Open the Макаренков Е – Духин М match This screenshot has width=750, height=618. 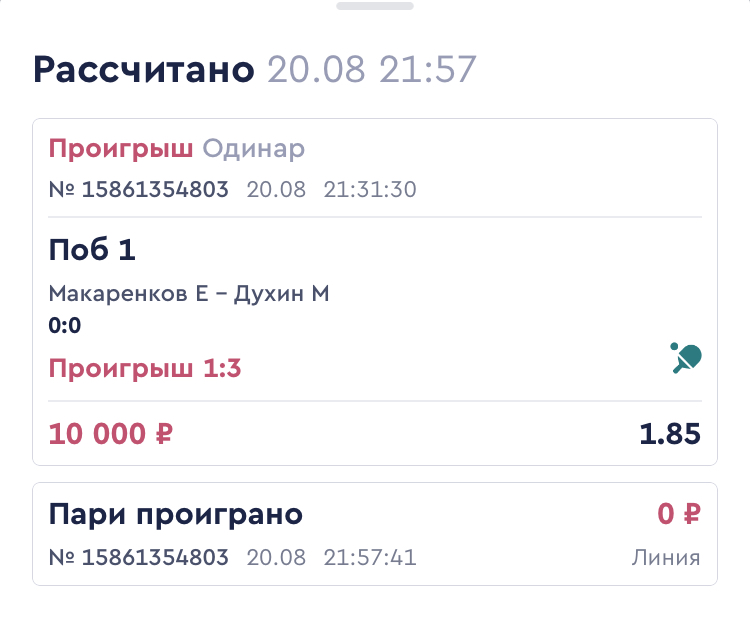[189, 293]
